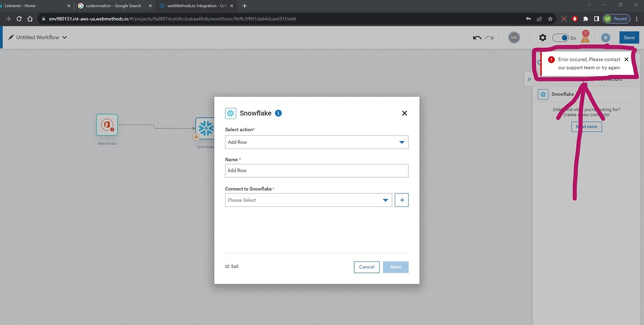Close the codemniation Google Search tab
644x325 pixels.
[149, 6]
